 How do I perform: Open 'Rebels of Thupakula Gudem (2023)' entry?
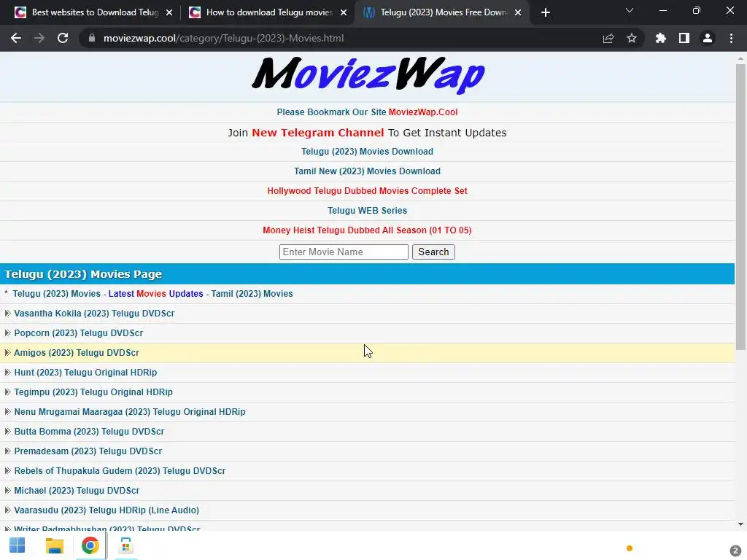(x=120, y=471)
